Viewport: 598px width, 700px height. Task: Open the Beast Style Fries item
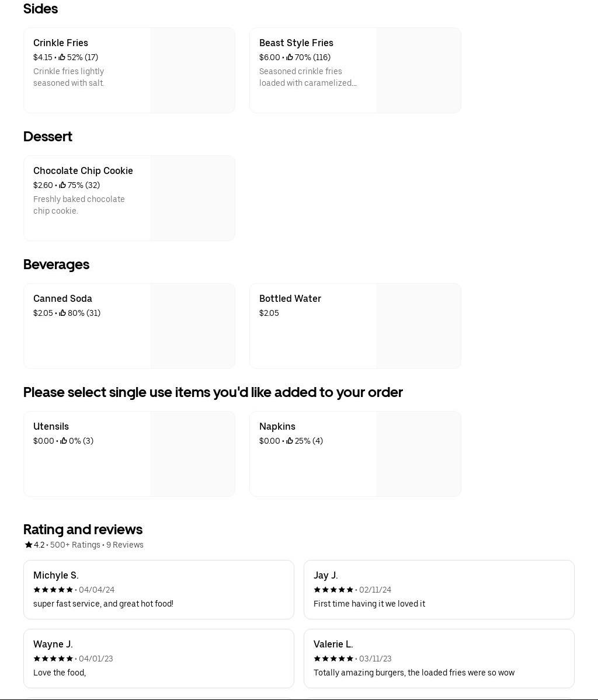314,70
